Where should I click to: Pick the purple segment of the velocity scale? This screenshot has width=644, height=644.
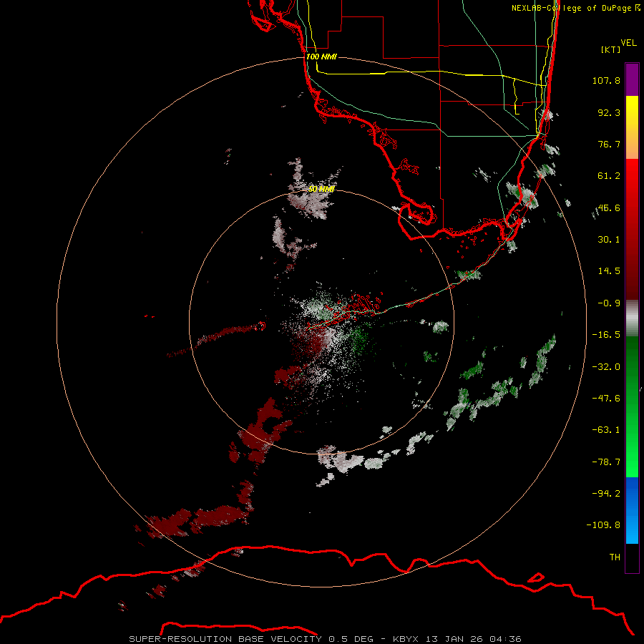click(x=632, y=79)
